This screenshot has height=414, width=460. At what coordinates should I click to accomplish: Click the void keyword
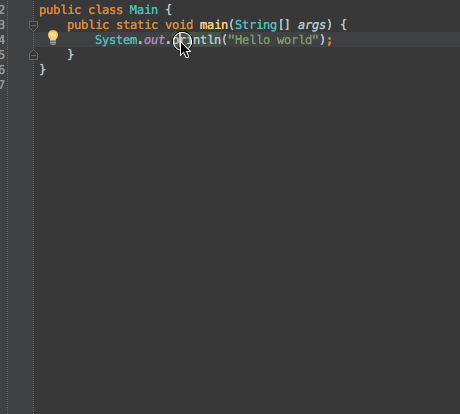coord(179,25)
